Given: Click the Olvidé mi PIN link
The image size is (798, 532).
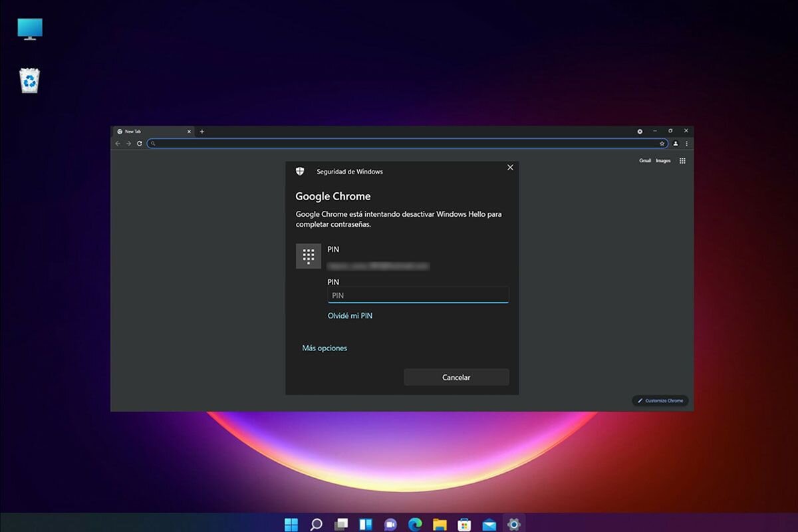Looking at the screenshot, I should click(350, 316).
